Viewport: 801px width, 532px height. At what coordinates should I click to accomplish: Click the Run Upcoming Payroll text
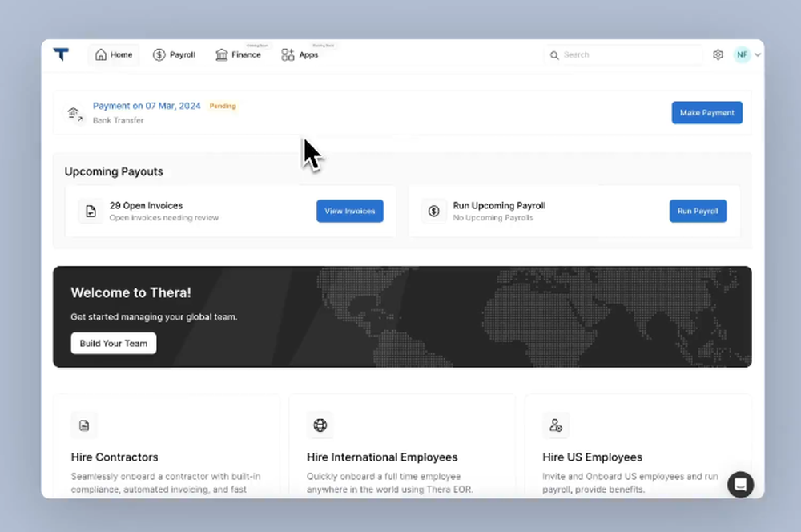point(499,205)
